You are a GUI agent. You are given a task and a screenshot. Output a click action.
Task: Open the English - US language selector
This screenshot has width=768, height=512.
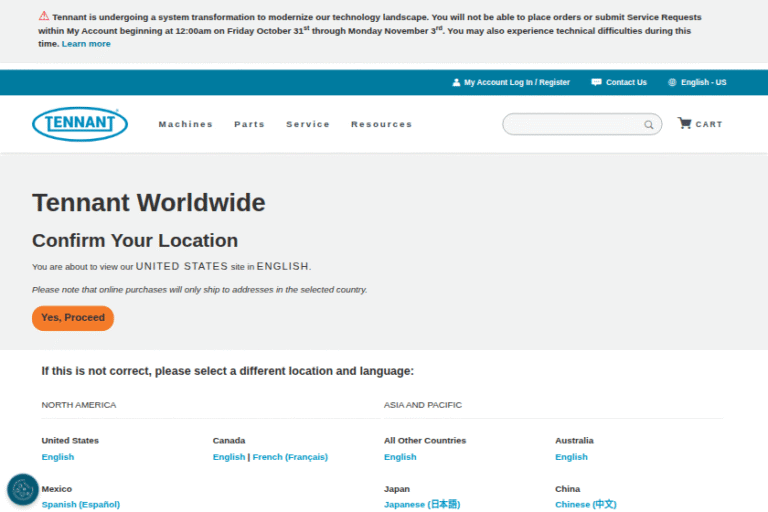[697, 82]
